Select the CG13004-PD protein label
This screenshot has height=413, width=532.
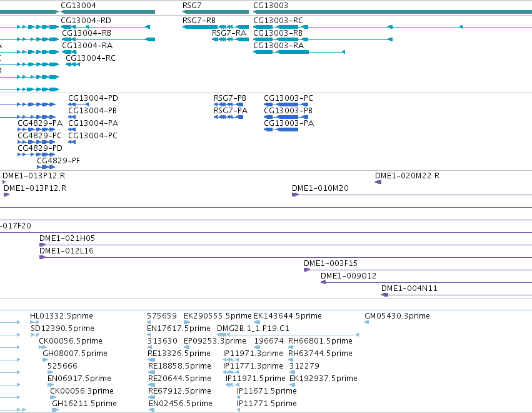pyautogui.click(x=93, y=98)
